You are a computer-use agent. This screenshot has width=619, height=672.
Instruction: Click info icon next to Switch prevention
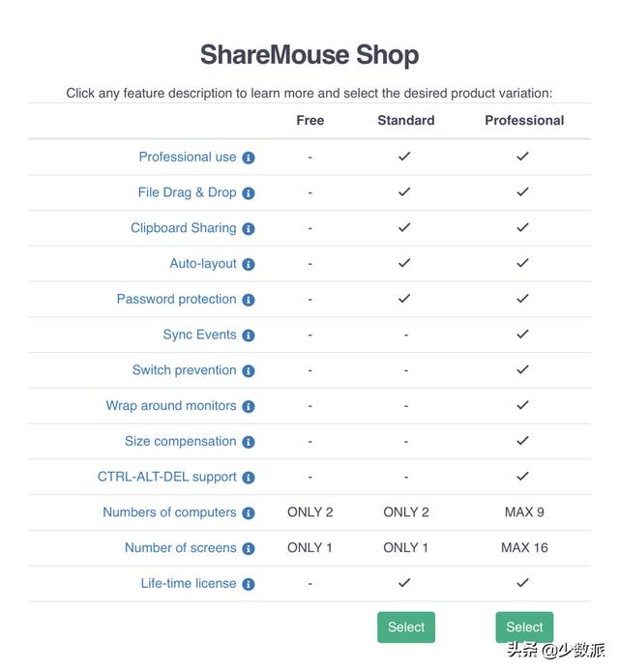click(x=249, y=371)
